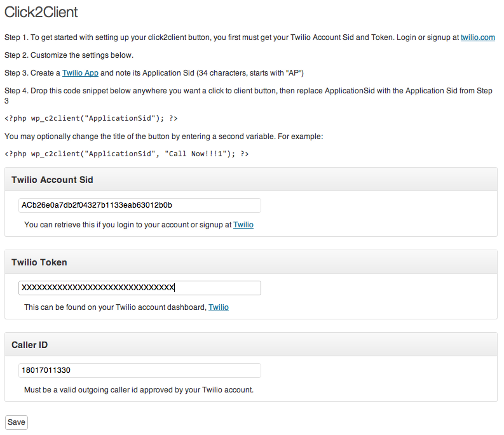The width and height of the screenshot is (504, 435).
Task: Collapse the Twilio Token panel header
Action: click(x=251, y=262)
